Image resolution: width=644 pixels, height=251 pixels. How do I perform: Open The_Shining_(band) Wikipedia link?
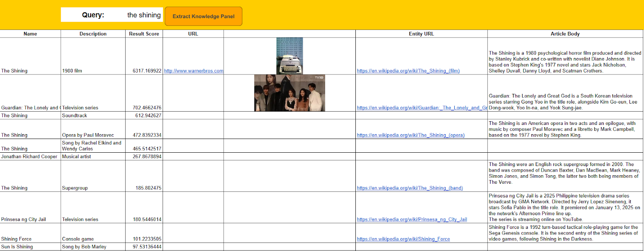[x=410, y=188]
